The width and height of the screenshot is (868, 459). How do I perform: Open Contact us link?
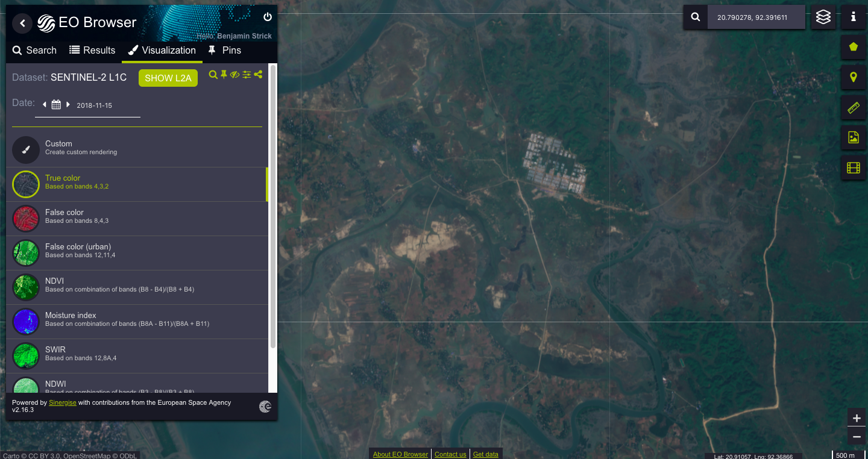click(x=450, y=454)
